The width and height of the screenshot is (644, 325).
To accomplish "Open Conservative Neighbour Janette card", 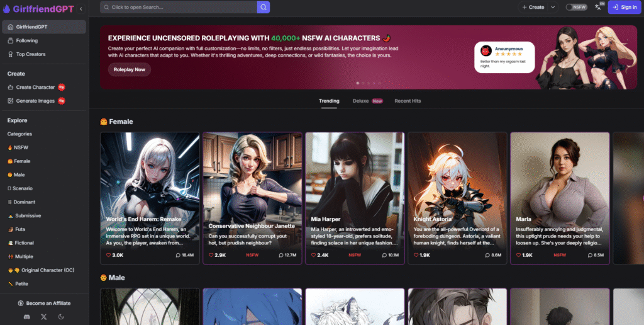I will [252, 198].
